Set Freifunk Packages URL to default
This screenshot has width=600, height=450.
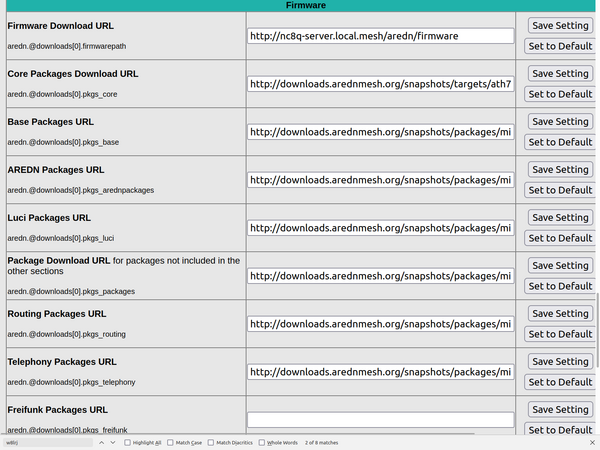point(560,429)
